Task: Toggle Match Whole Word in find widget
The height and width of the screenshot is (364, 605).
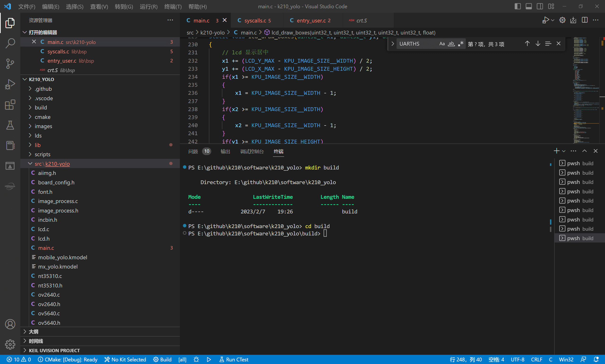Action: (451, 44)
